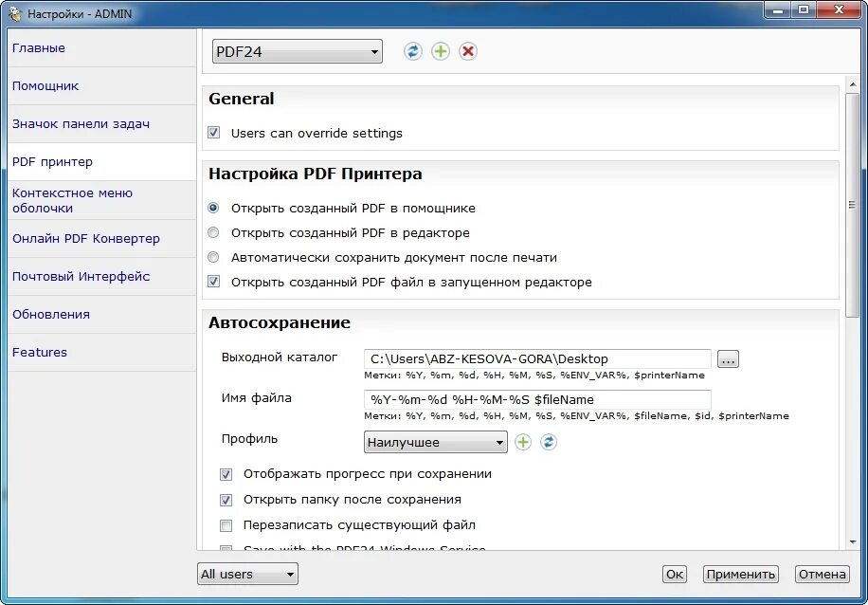Image resolution: width=868 pixels, height=605 pixels.
Task: Click the Отмена button
Action: click(823, 574)
